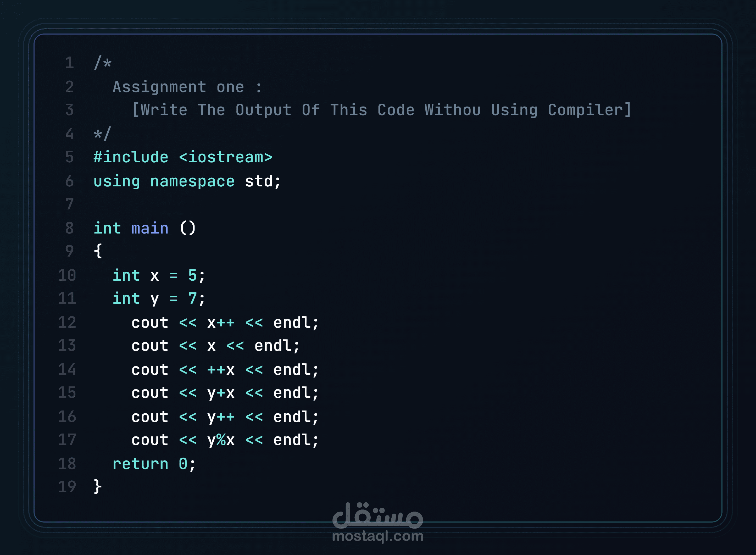
Task: Click '++x' in the line 14 statement
Action: pyautogui.click(x=221, y=370)
